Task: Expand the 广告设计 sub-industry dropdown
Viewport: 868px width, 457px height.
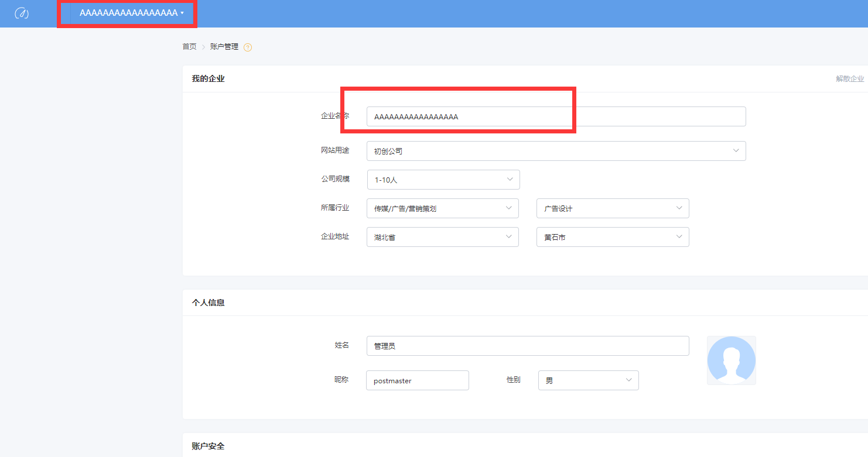Action: (x=612, y=208)
